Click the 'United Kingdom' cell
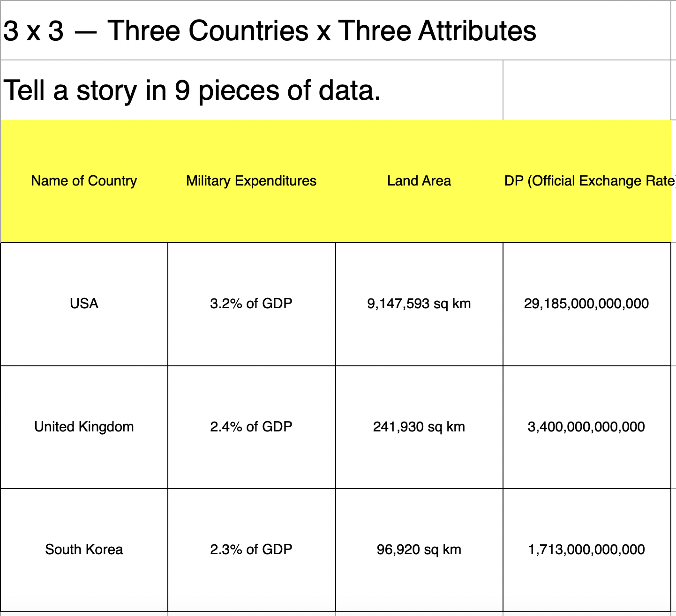Screen dimensions: 676x616 pyautogui.click(x=84, y=427)
